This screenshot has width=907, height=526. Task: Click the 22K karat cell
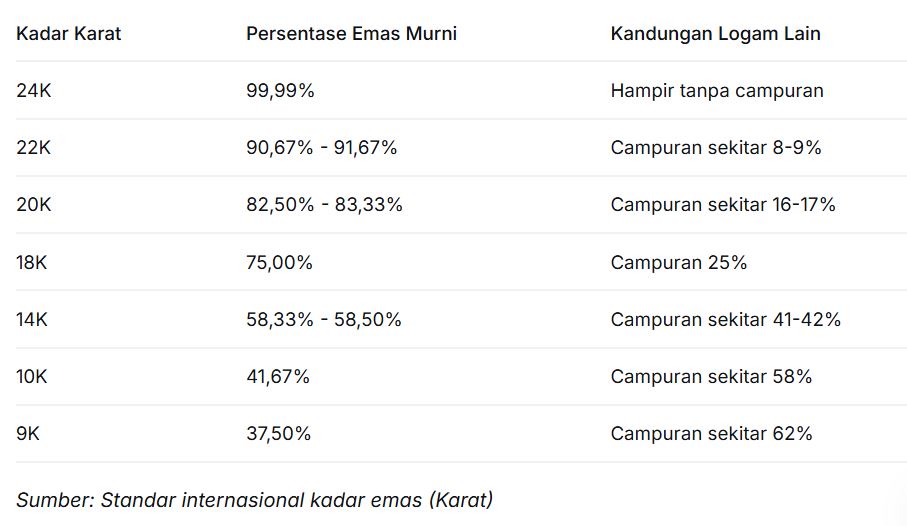click(33, 148)
